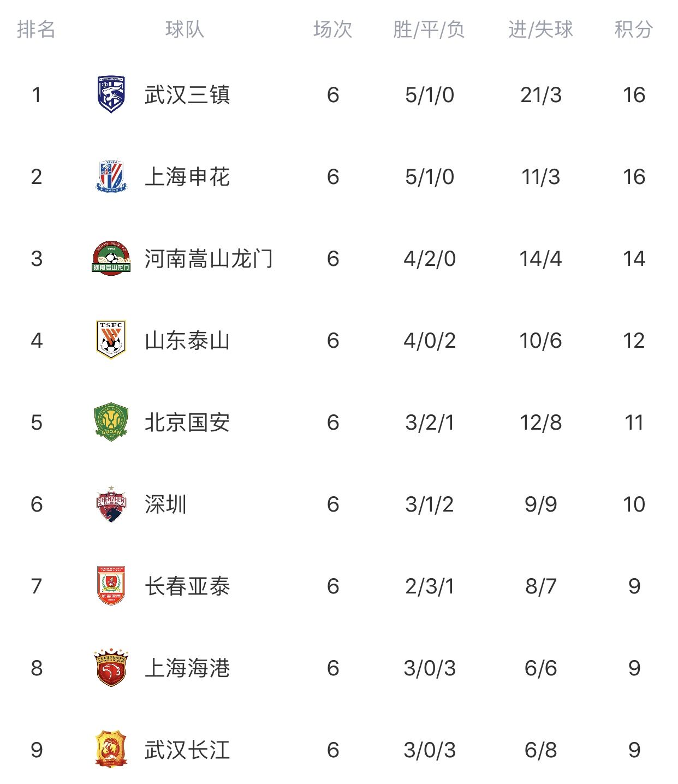Click the 上海申花 team logo
Screen dimensions: 678x784
[x=111, y=176]
